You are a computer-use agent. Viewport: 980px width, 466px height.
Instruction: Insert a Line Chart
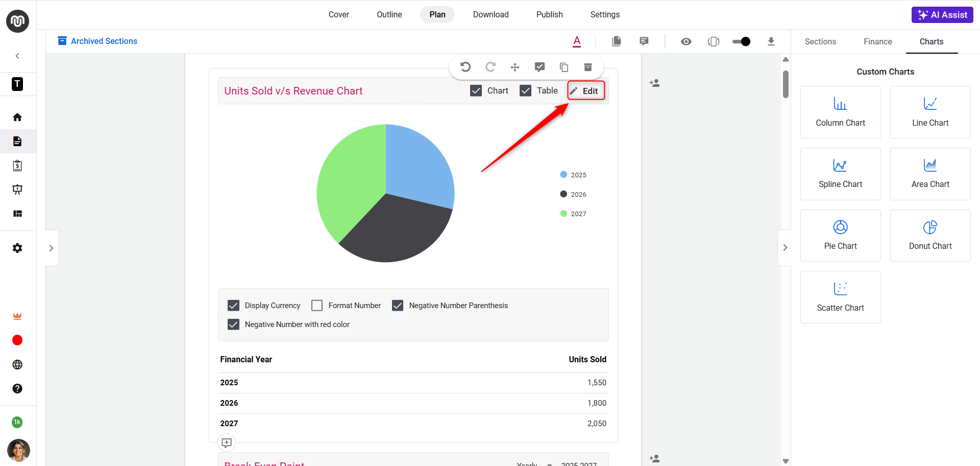coord(930,112)
